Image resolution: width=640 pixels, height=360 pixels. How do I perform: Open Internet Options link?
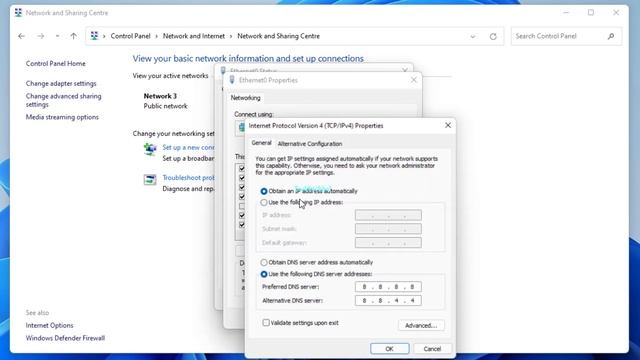[x=49, y=325]
